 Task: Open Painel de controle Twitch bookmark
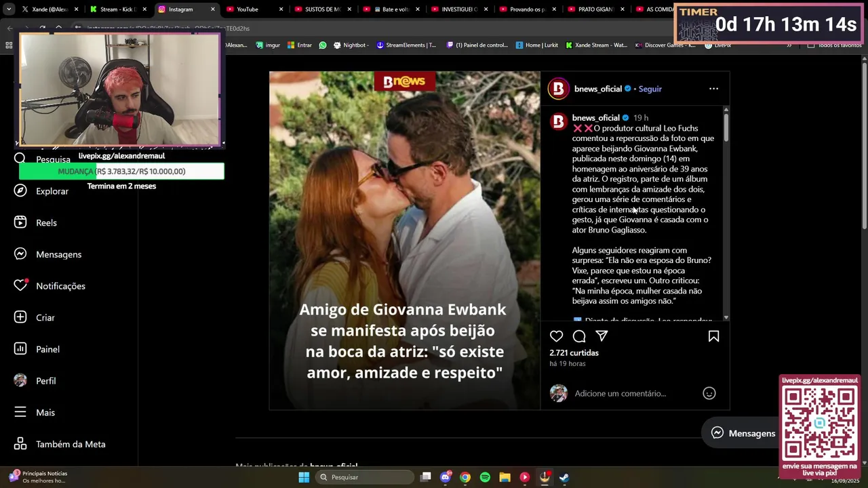coord(477,45)
